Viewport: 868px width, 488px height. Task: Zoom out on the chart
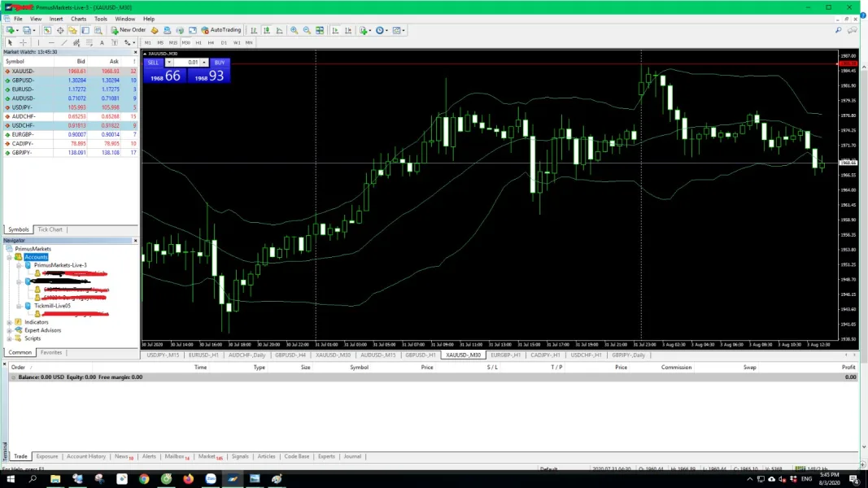tap(307, 30)
